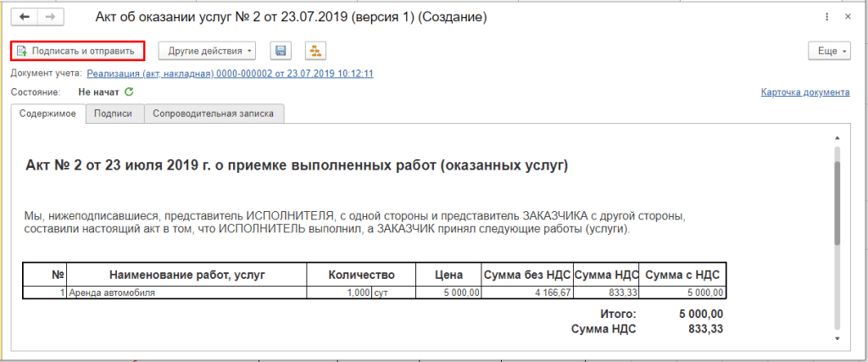Click the scrollbar down arrow
Viewport: 868px width, 362px height.
pyautogui.click(x=837, y=338)
